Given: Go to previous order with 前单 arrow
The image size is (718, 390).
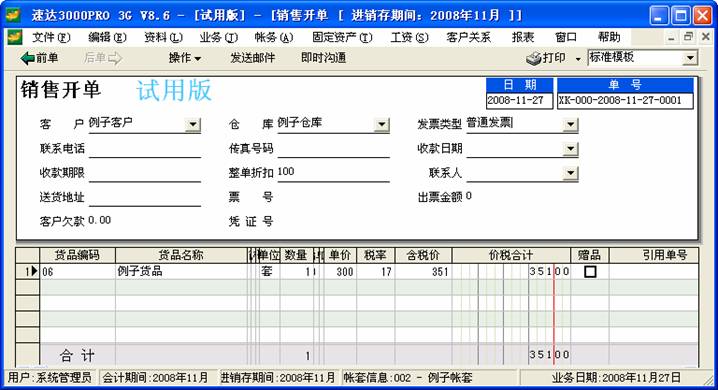Looking at the screenshot, I should click(x=27, y=58).
